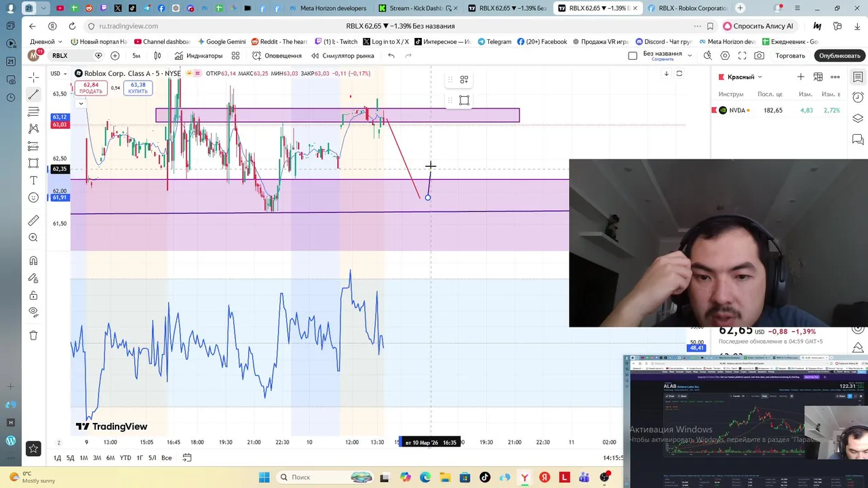Select the rectangle shapes tool in left toolbar
The height and width of the screenshot is (488, 868).
point(33,163)
